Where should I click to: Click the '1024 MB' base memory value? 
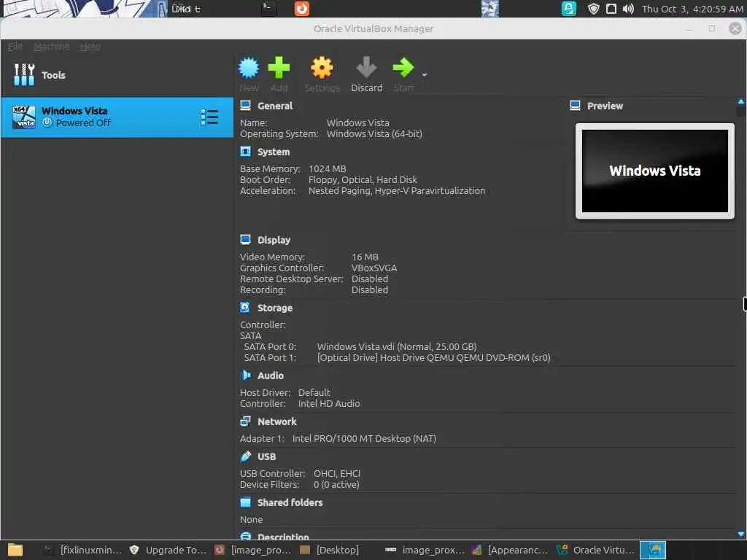point(328,169)
